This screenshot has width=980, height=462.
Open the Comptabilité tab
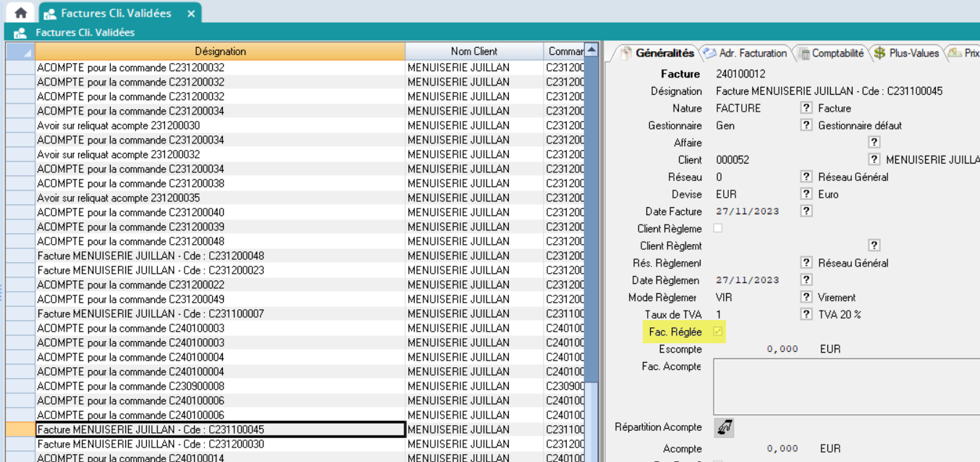click(x=832, y=53)
